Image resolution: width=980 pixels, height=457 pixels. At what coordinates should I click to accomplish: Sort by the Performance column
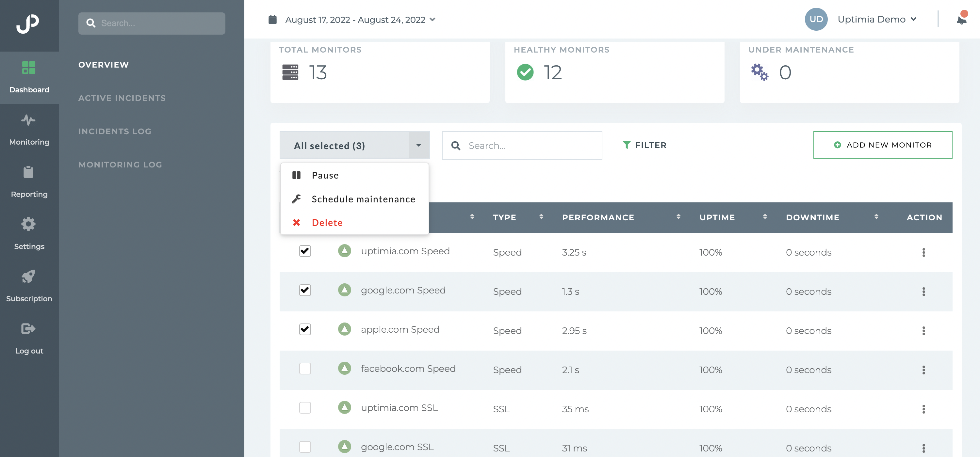tap(678, 217)
